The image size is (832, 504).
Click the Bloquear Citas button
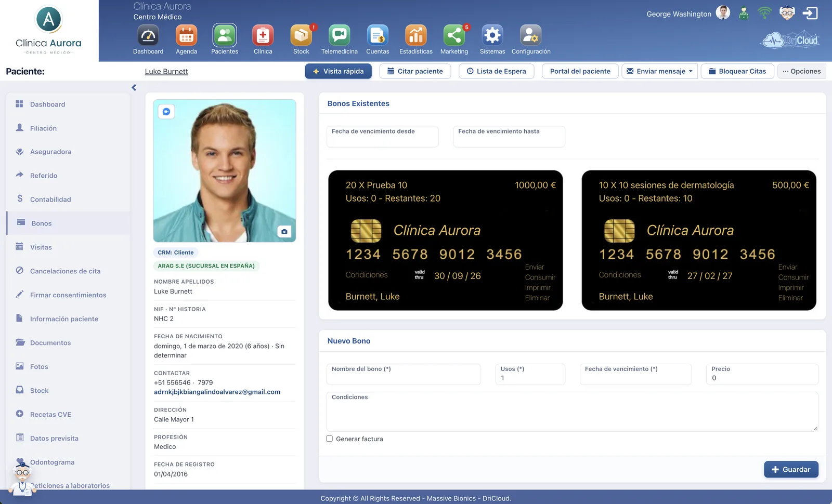[x=737, y=71]
